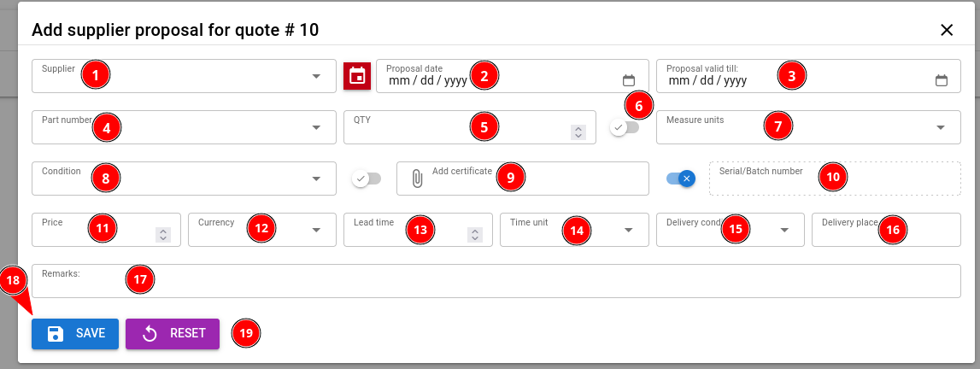
Task: Open the Proposal valid till calendar icon
Action: 942,80
